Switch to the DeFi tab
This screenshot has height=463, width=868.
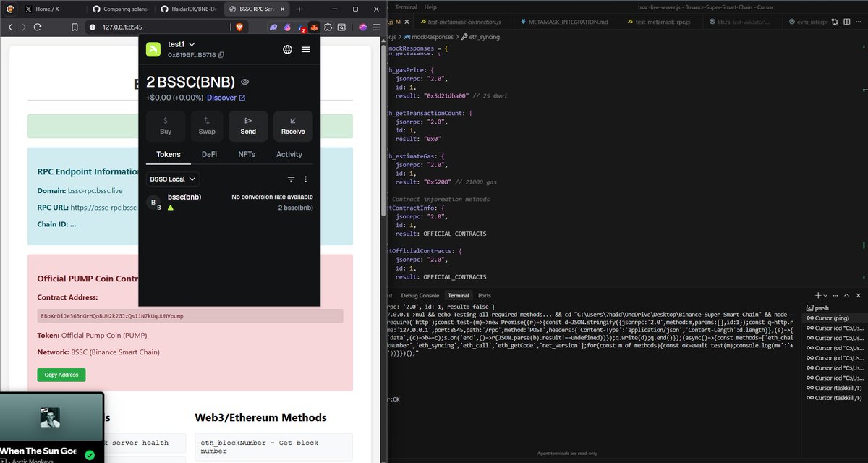209,154
